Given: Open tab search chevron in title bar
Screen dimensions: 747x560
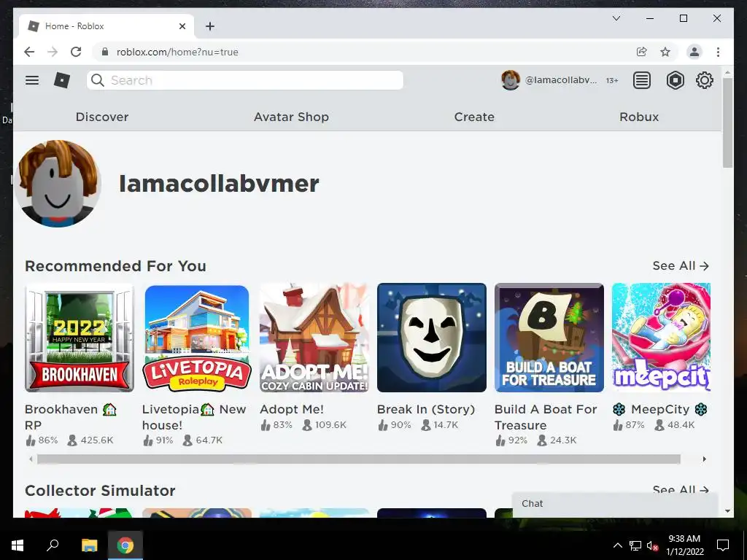Looking at the screenshot, I should [616, 18].
